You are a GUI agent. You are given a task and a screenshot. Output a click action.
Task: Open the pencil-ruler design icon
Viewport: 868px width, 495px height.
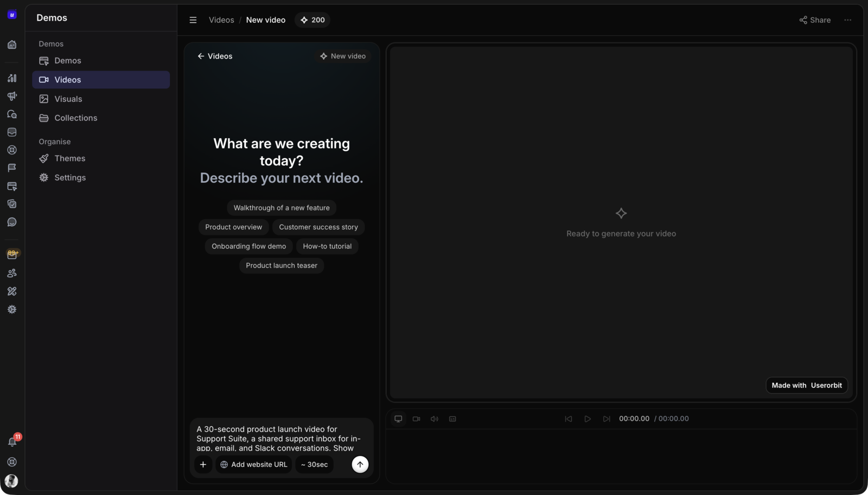pos(12,291)
